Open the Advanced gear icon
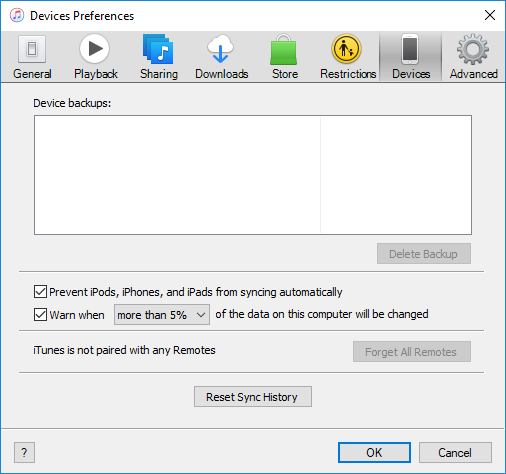The width and height of the screenshot is (506, 474). (x=473, y=49)
